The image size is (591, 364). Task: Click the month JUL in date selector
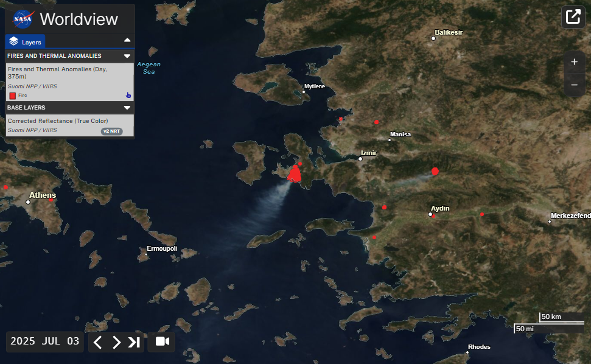(x=51, y=341)
